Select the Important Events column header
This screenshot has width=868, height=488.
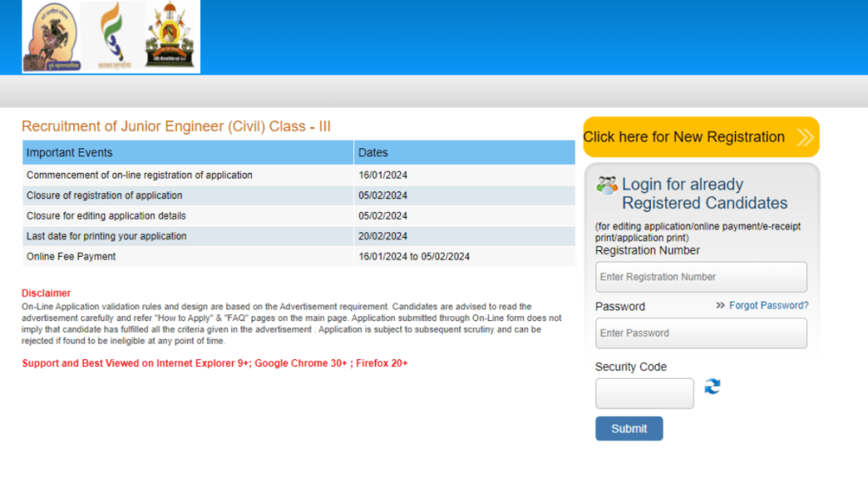(x=70, y=152)
